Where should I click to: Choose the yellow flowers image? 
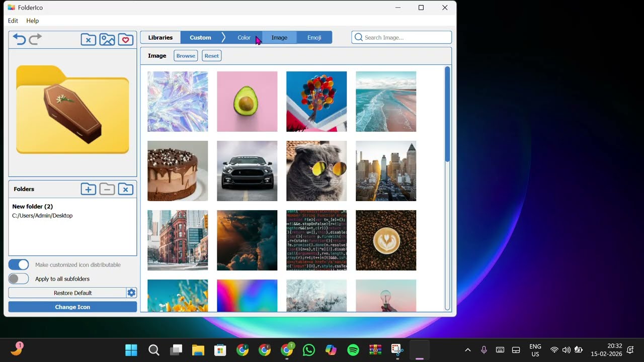(x=178, y=296)
